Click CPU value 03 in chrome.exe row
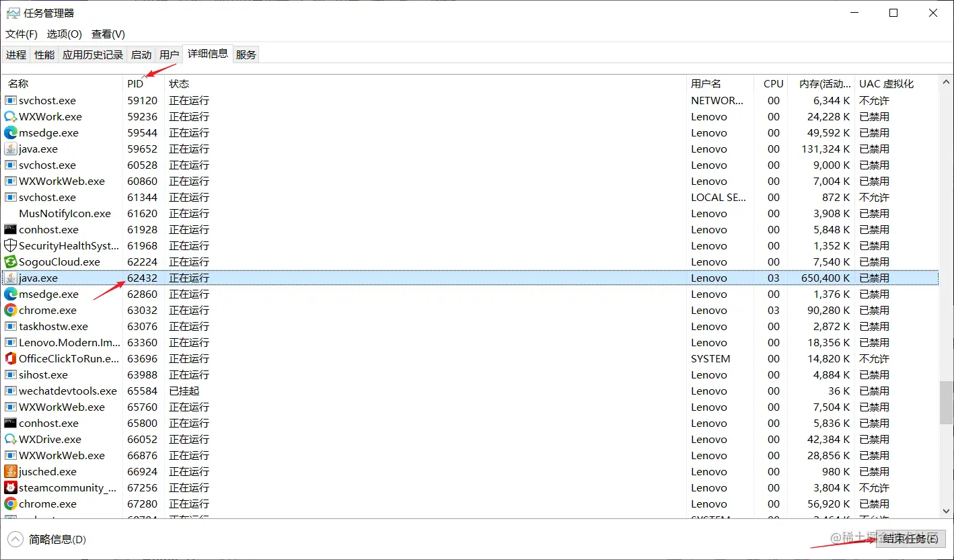Image resolution: width=954 pixels, height=560 pixels. click(774, 310)
